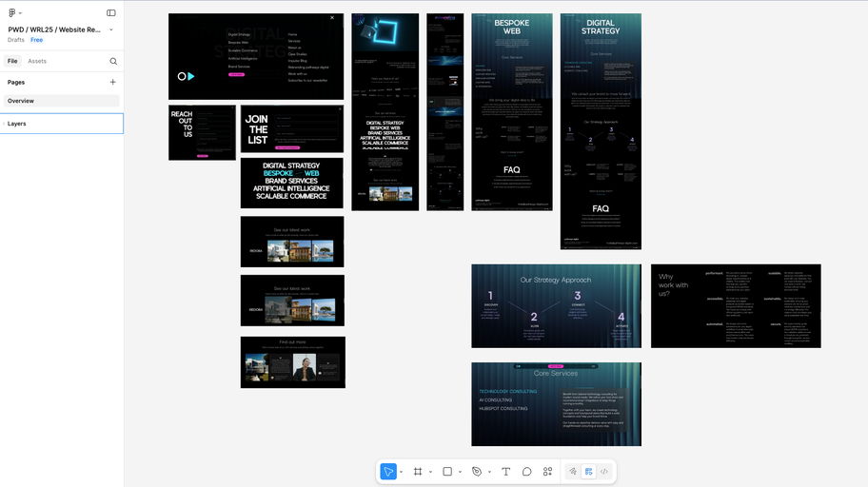Screen dimensions: 868x487
Task: Switch to Dev Mode code toggle
Action: [x=603, y=472]
